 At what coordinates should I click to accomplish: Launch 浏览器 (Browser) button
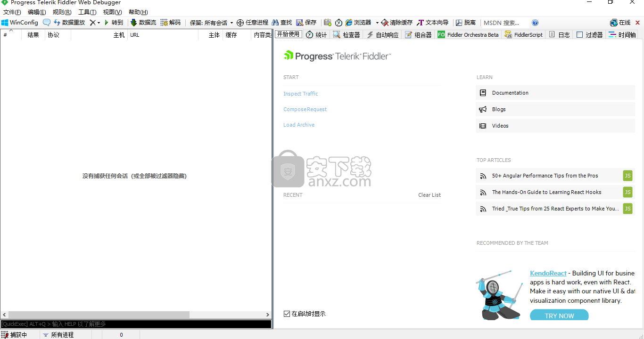coord(358,23)
